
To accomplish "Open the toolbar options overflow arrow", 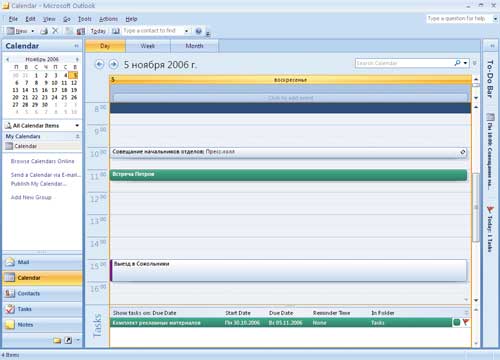I will click(x=208, y=33).
